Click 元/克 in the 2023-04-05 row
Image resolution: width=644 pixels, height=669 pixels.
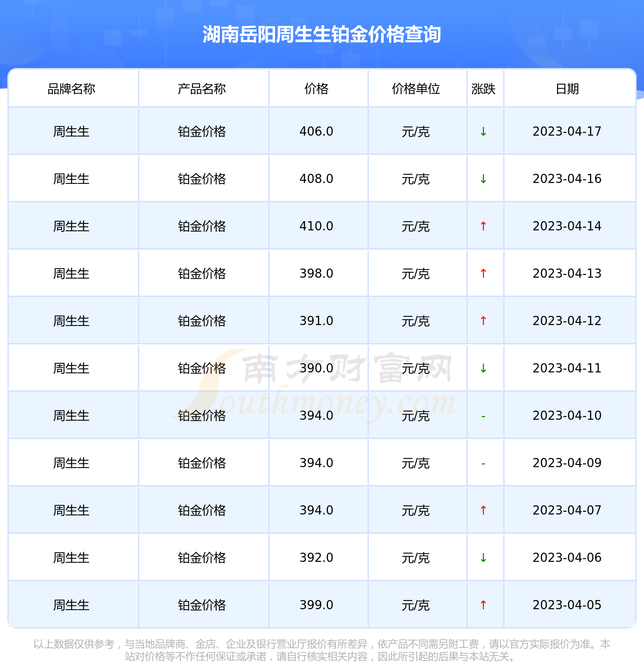(416, 606)
